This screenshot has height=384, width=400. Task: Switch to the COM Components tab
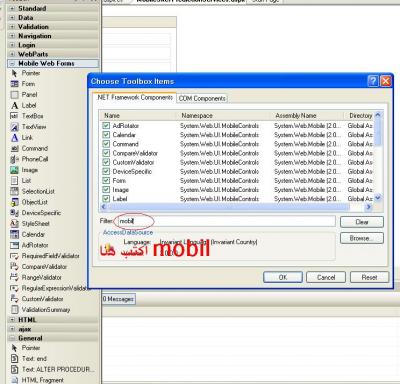tap(202, 98)
